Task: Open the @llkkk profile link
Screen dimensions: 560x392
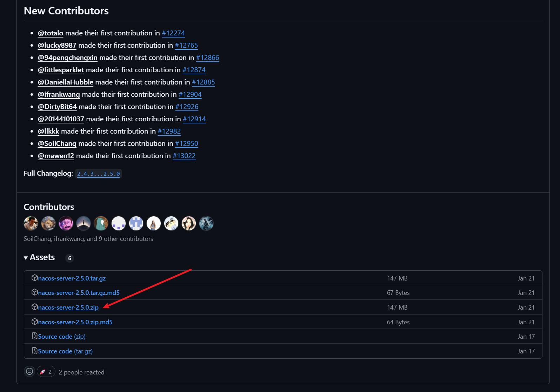Action: click(x=48, y=131)
